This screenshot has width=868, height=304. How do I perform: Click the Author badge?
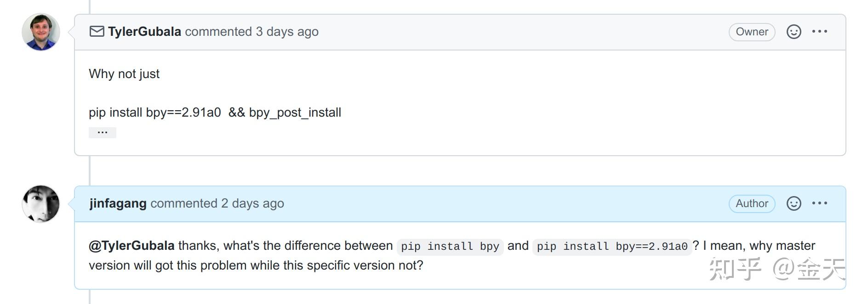coord(752,203)
